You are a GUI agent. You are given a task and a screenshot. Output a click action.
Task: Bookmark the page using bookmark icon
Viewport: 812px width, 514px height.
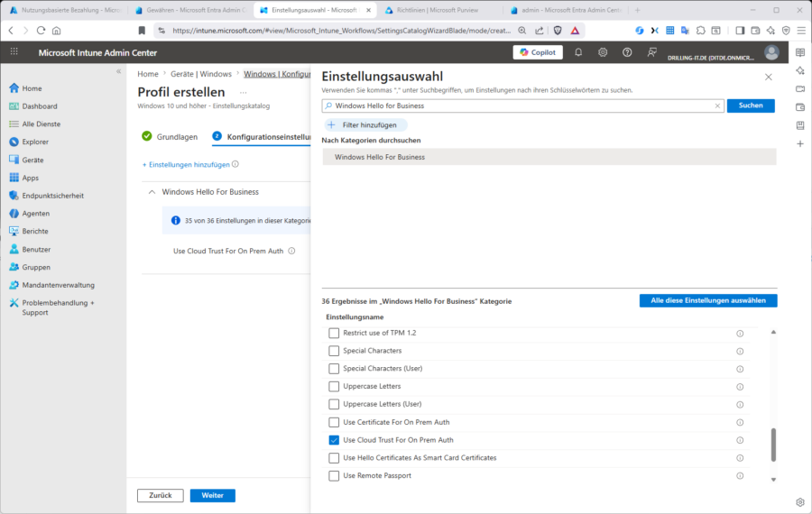(x=142, y=31)
